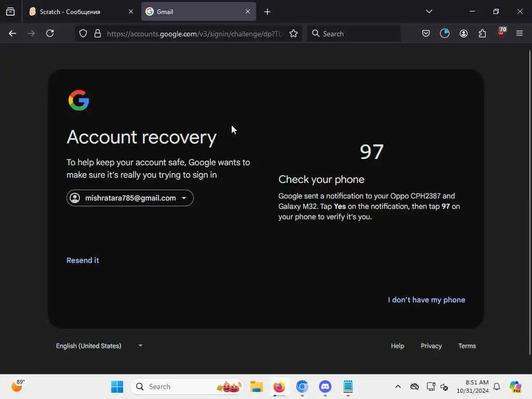This screenshot has height=399, width=532.
Task: Click the verification number 97
Action: tap(371, 152)
